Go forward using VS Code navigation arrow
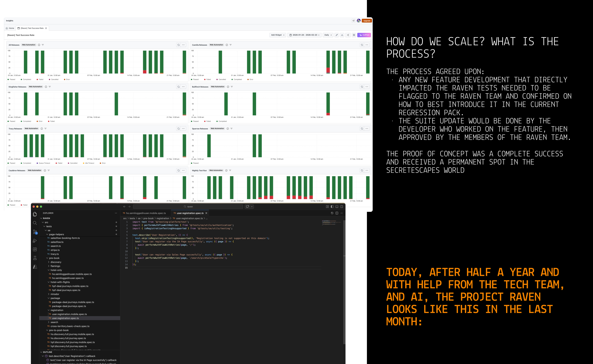Viewport: 593px width, 364px height. click(129, 207)
